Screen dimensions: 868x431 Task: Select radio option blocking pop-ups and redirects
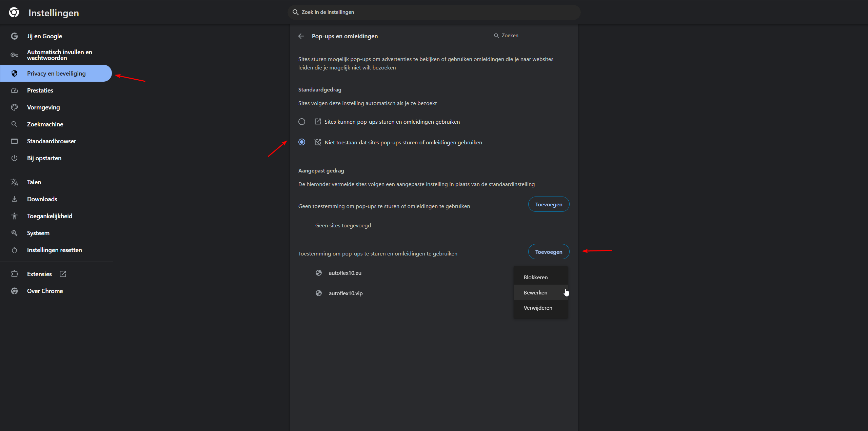[302, 142]
